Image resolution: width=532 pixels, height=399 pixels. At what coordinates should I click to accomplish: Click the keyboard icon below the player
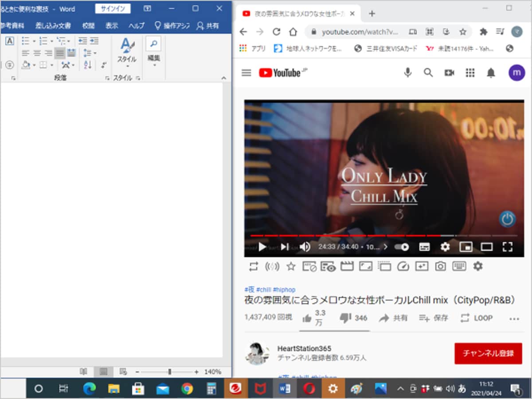pyautogui.click(x=459, y=266)
